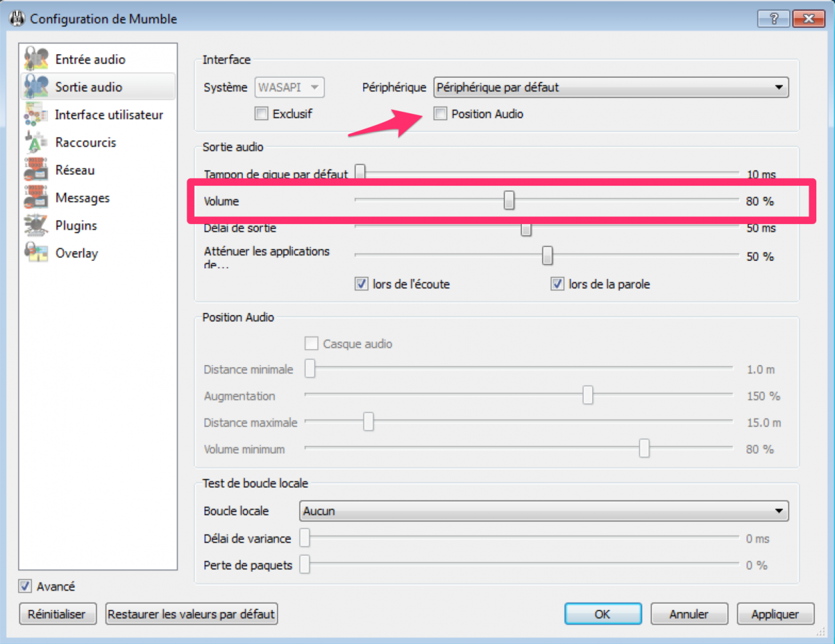835x644 pixels.
Task: Select the Overlay icon in sidebar
Action: (35, 253)
